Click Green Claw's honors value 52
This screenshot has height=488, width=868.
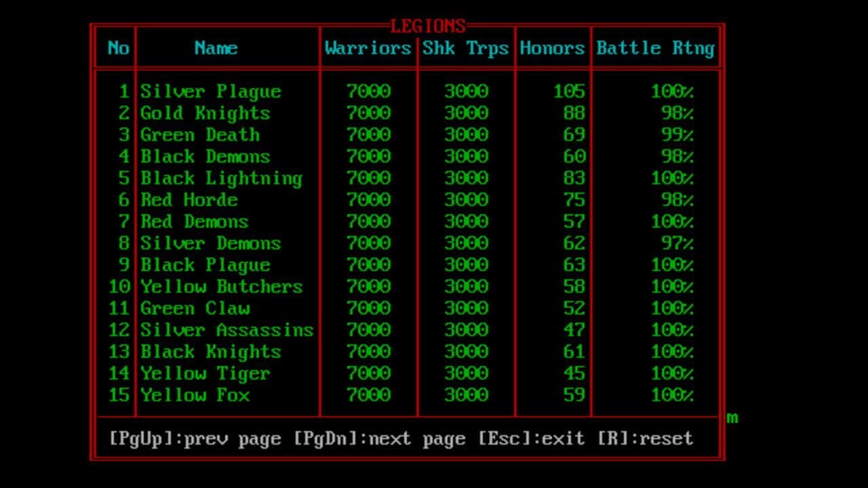tap(574, 308)
